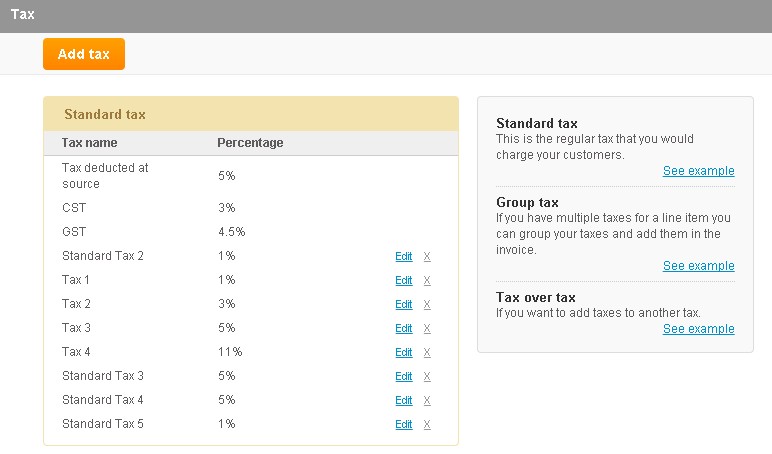Screen dimensions: 772x454
Task: Delete Standard Tax 2 using X icon
Action: [427, 256]
